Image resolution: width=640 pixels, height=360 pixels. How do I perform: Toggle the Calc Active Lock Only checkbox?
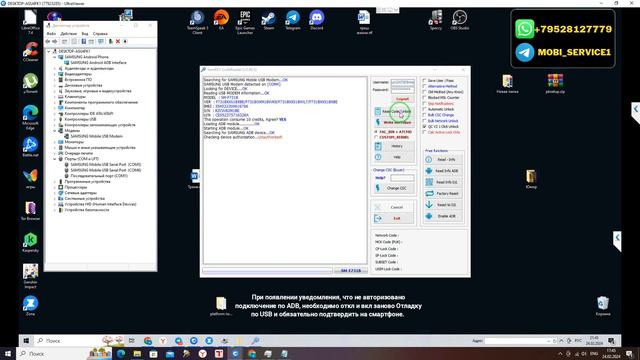coord(425,132)
